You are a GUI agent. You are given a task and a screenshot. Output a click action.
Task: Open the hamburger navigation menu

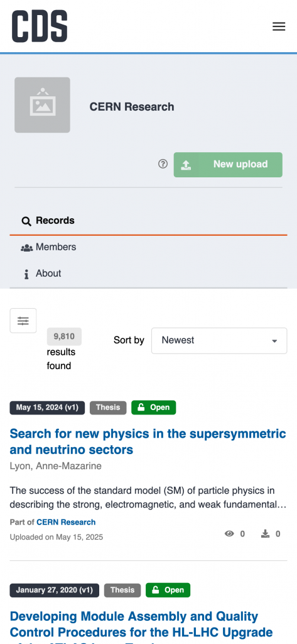(279, 26)
